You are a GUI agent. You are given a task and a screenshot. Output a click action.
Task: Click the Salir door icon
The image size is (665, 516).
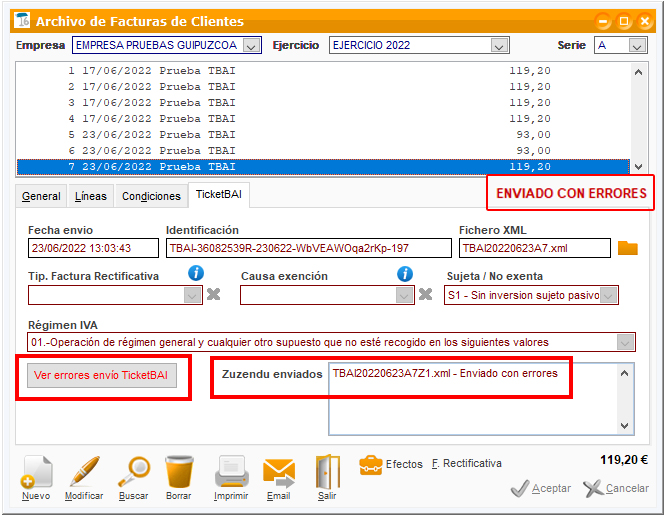327,471
